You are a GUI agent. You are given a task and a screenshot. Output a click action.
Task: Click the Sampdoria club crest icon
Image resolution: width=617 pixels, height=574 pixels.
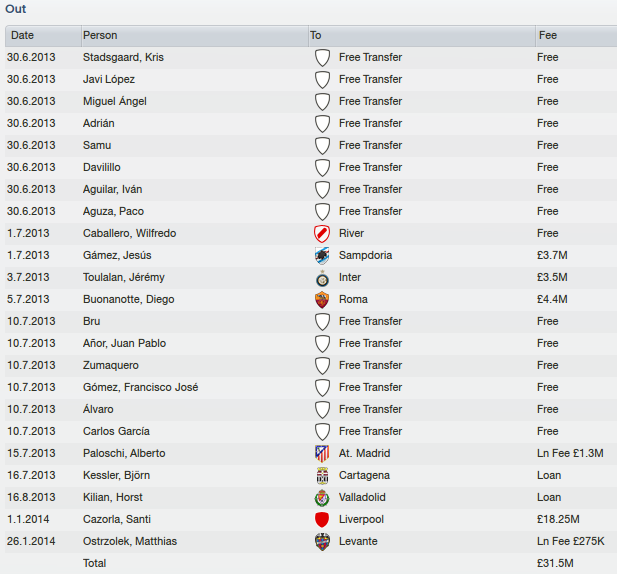(x=322, y=256)
